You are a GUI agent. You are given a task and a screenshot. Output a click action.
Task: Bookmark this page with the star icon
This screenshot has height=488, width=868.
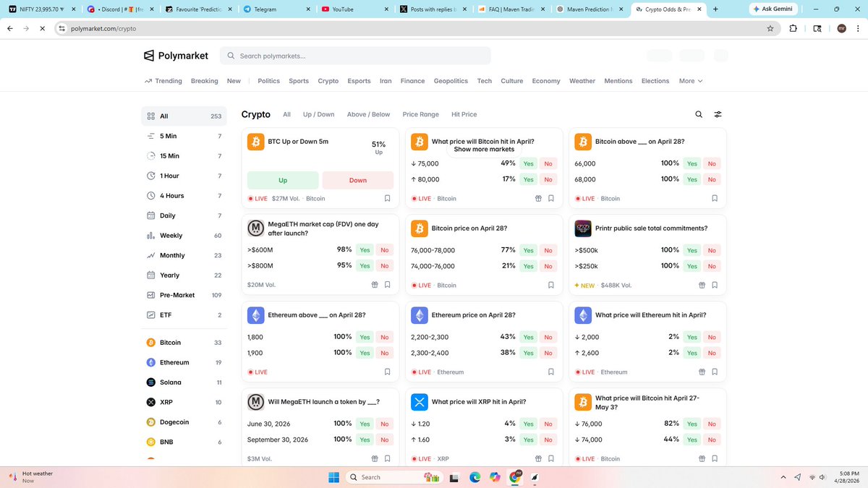pos(770,28)
